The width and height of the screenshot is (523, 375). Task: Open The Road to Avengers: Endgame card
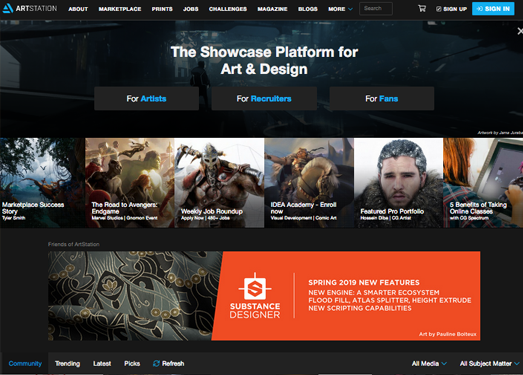130,183
